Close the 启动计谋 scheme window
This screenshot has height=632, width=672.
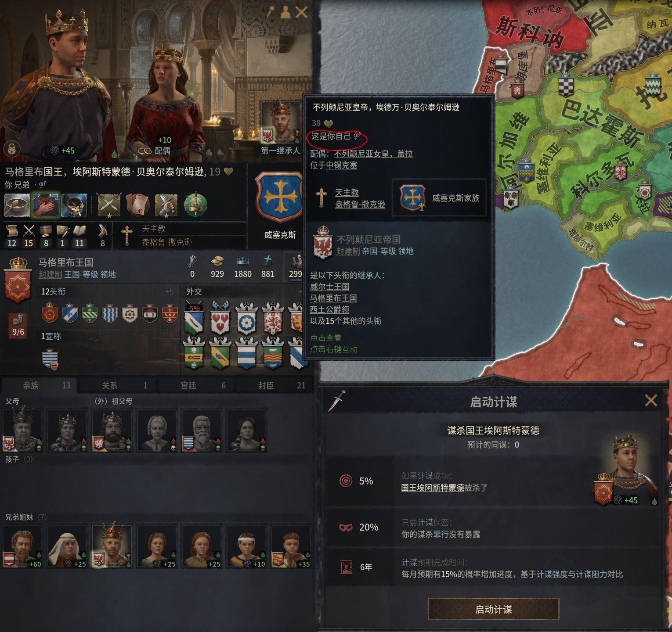[x=650, y=400]
